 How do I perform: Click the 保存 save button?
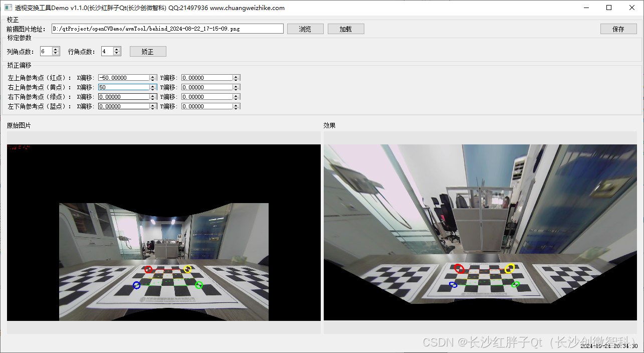pyautogui.click(x=618, y=29)
